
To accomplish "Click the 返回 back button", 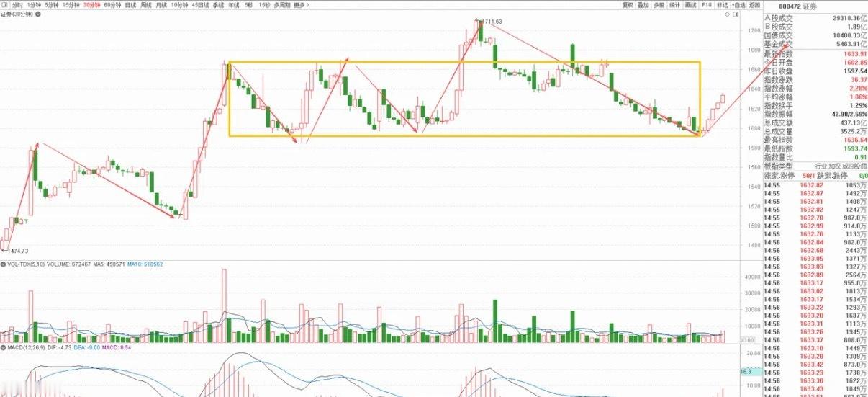I will [754, 4].
